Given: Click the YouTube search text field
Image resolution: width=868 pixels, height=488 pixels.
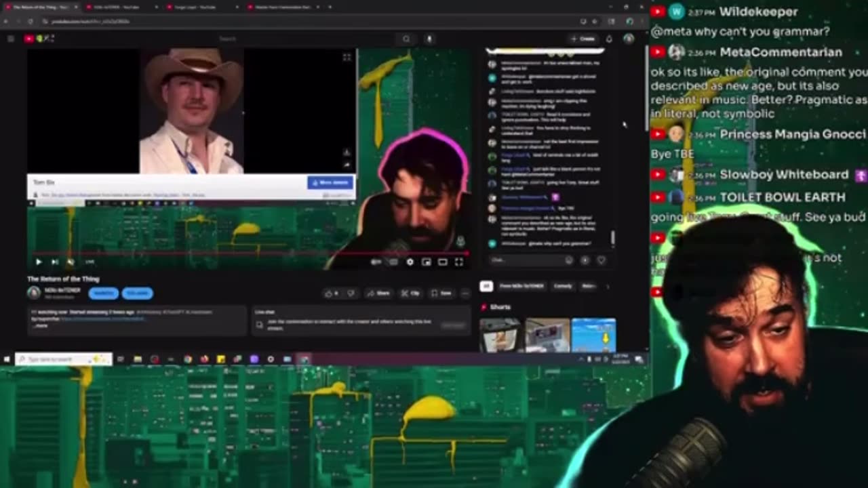Looking at the screenshot, I should (x=305, y=39).
